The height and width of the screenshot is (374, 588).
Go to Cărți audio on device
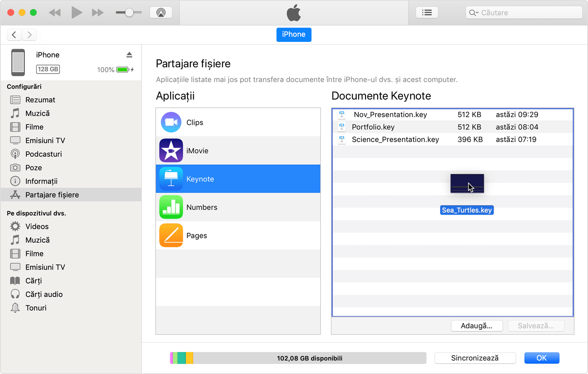point(44,294)
